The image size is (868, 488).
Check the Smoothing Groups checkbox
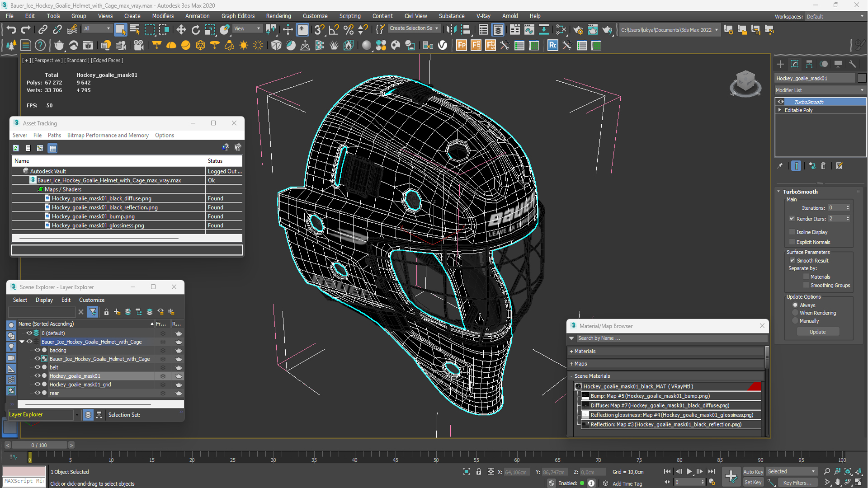[x=806, y=285]
